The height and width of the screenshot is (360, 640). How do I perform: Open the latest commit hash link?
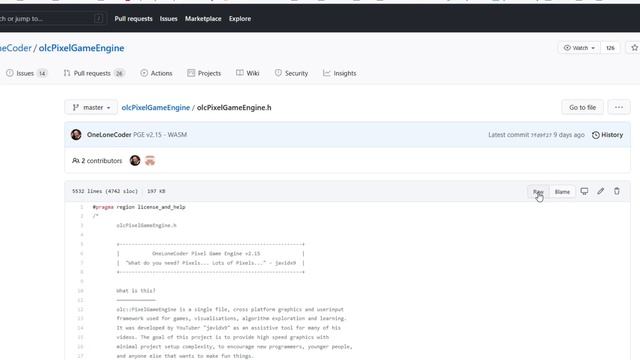[x=541, y=135]
